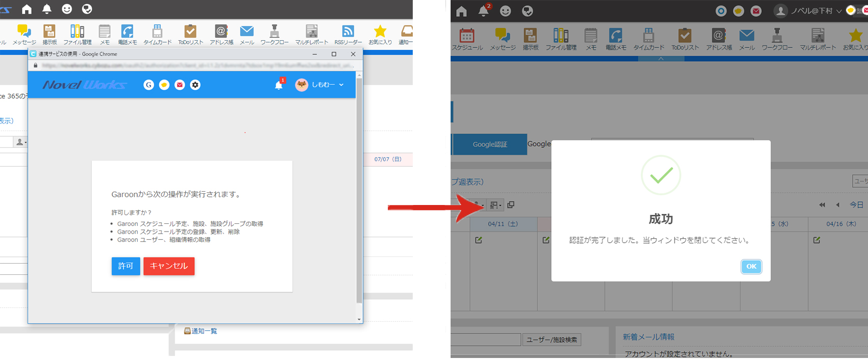Click blue circle icon in right Garoon header
Viewport: 868px width, 359px height.
point(721,11)
